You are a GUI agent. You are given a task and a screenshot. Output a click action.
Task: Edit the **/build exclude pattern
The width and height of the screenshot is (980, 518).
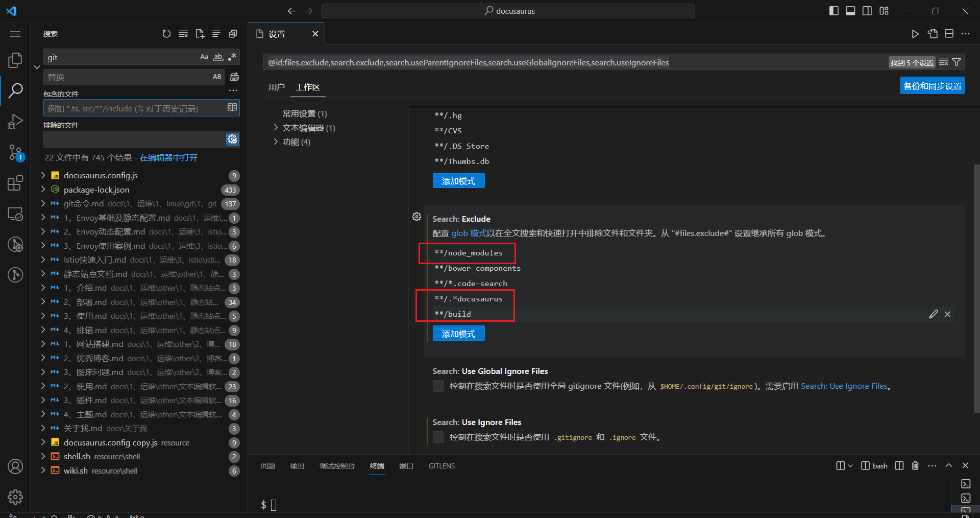coord(934,314)
